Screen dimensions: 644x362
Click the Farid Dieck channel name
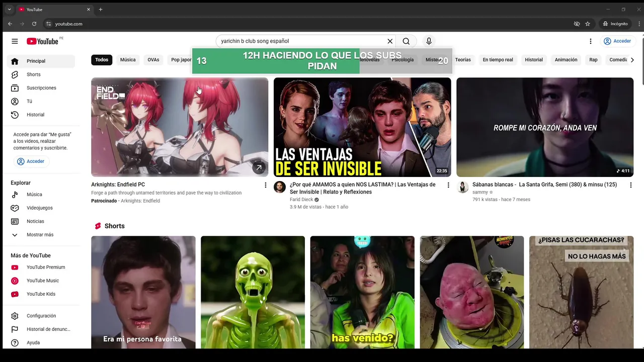[x=301, y=200]
